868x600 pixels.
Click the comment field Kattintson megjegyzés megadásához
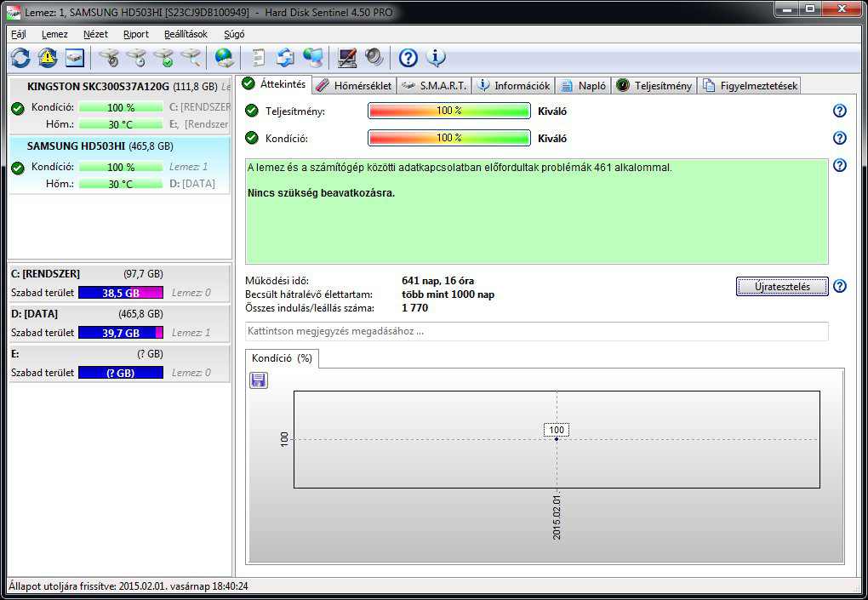(x=537, y=331)
